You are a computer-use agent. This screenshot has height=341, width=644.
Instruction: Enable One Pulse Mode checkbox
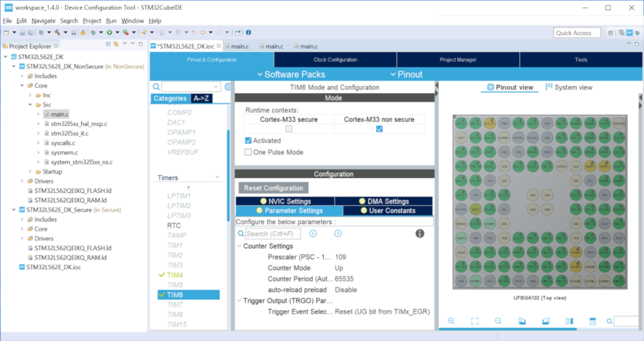pyautogui.click(x=248, y=152)
